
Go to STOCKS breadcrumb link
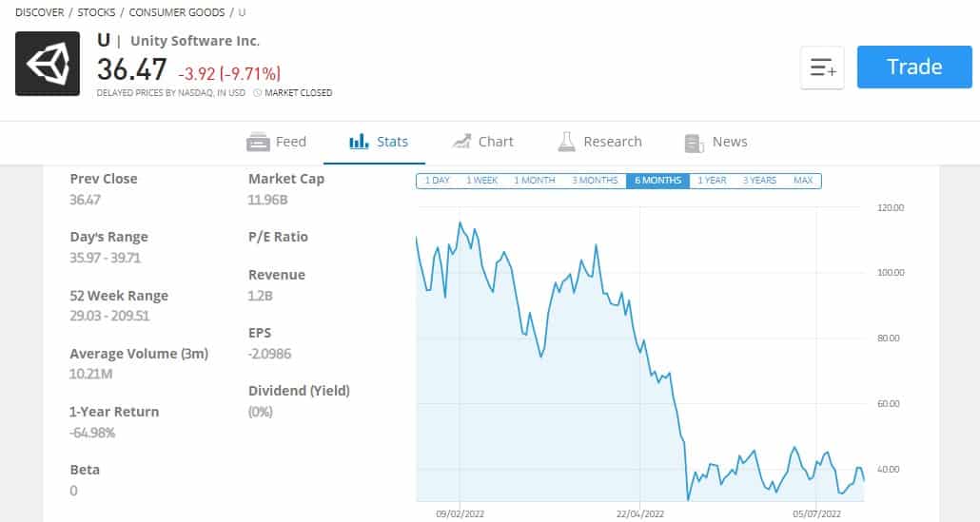pos(96,11)
